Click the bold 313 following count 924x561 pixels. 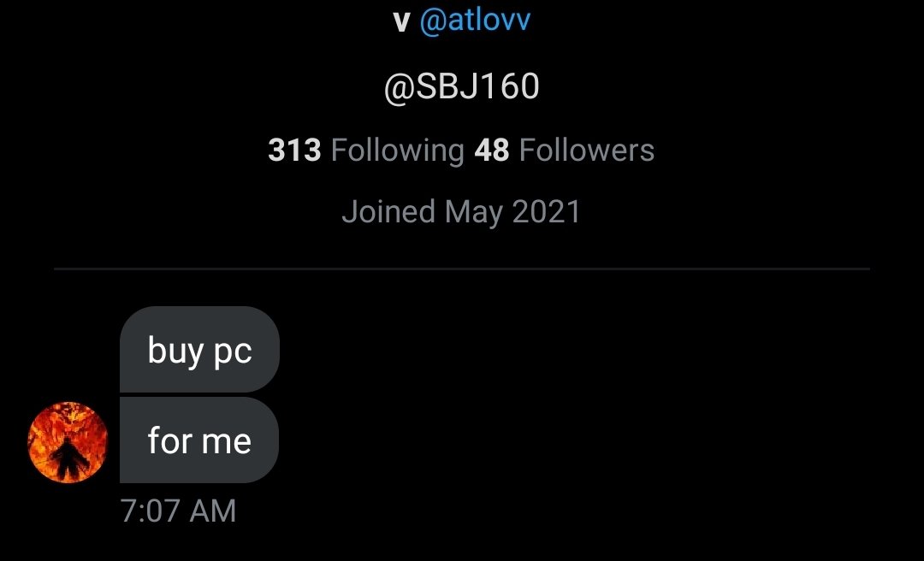pos(294,151)
